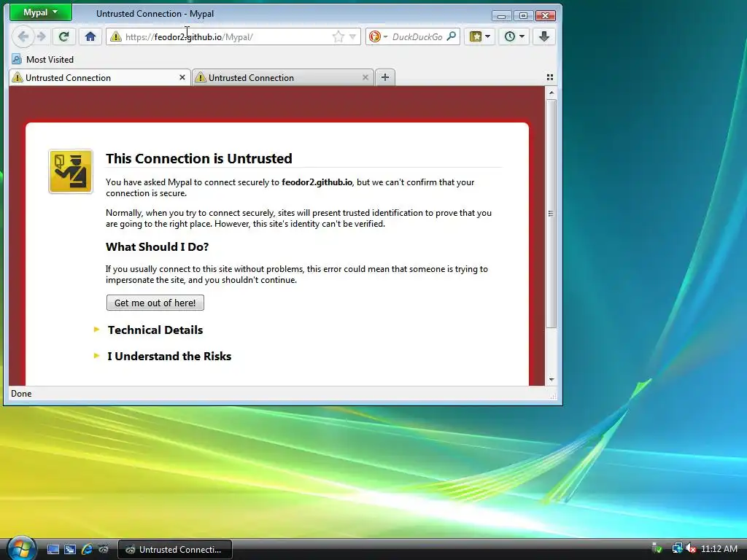Open the Bookmarks menu toolbar button
Viewport: 747px width, 560px height.
pos(480,36)
